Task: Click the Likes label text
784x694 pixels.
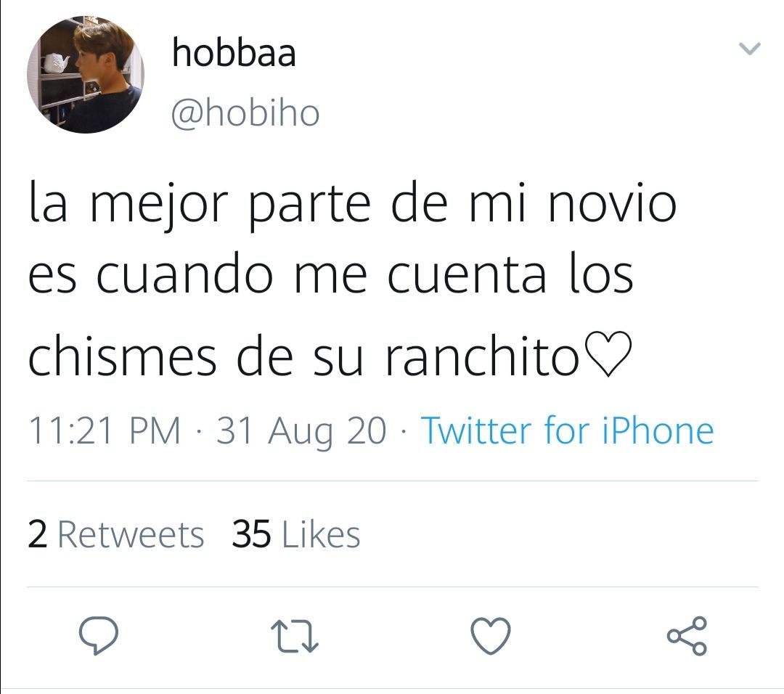Action: pyautogui.click(x=321, y=534)
